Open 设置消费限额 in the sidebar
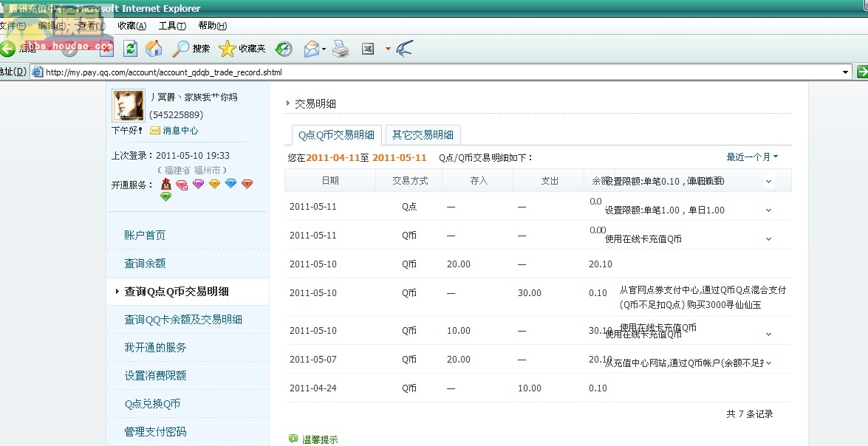Image resolution: width=868 pixels, height=446 pixels. pos(155,376)
